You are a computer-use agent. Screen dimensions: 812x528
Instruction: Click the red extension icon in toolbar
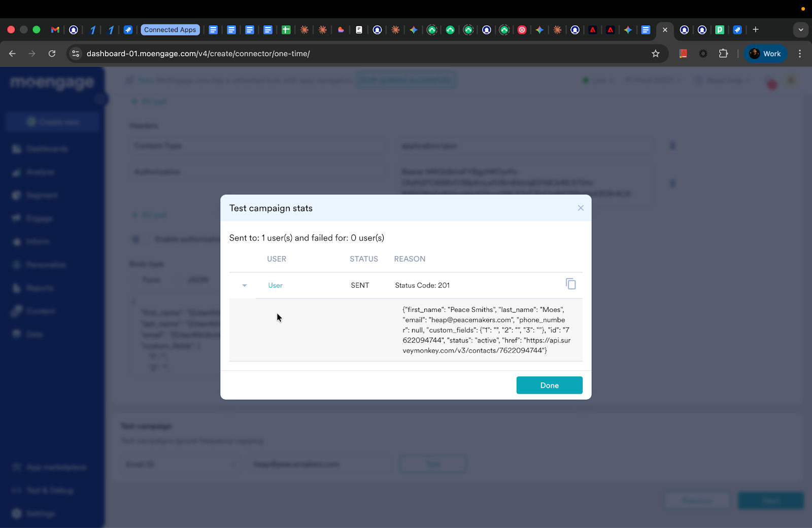click(683, 54)
